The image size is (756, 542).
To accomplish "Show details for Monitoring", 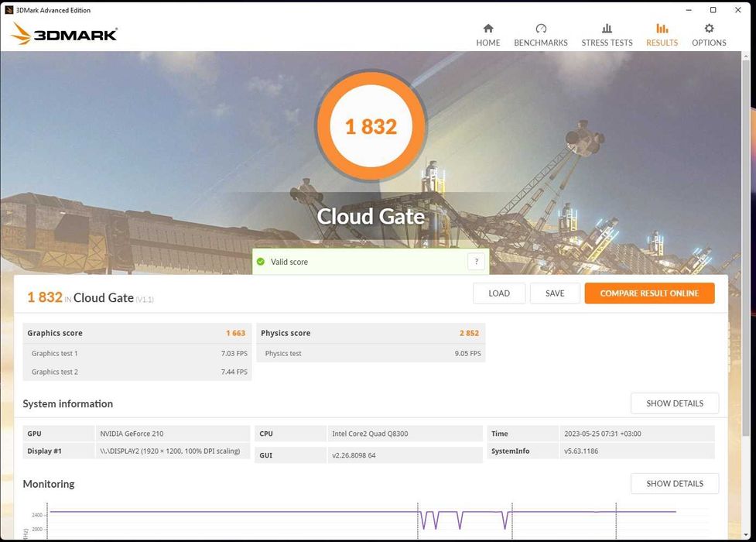I will pyautogui.click(x=674, y=483).
